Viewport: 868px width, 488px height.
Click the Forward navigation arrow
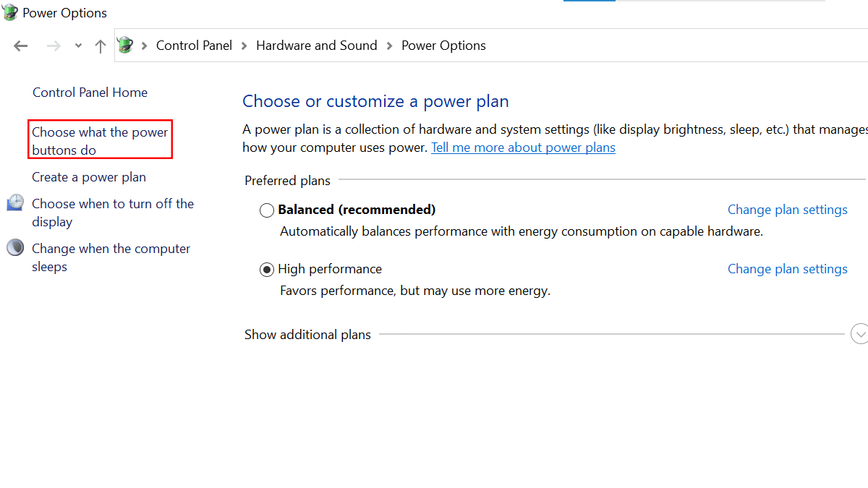pyautogui.click(x=54, y=46)
